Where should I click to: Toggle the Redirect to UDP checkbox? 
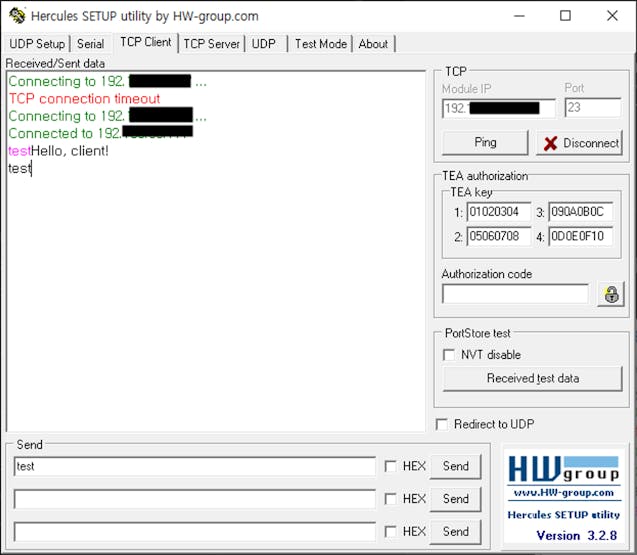coord(442,424)
